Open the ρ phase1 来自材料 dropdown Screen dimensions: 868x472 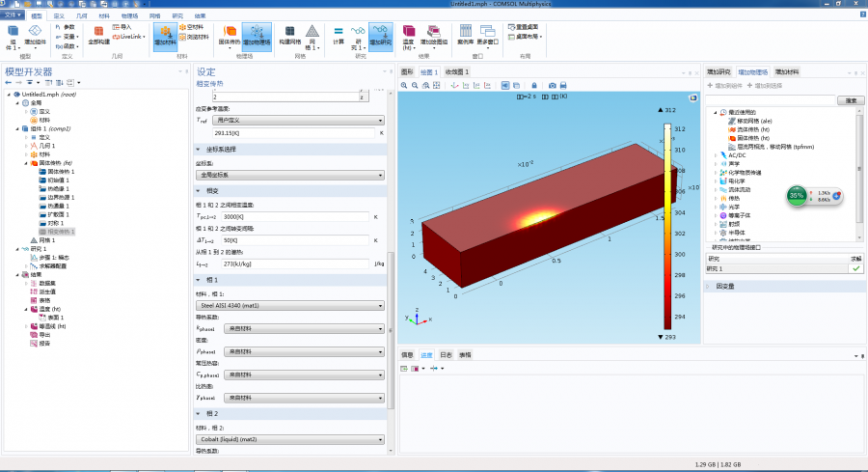point(304,351)
